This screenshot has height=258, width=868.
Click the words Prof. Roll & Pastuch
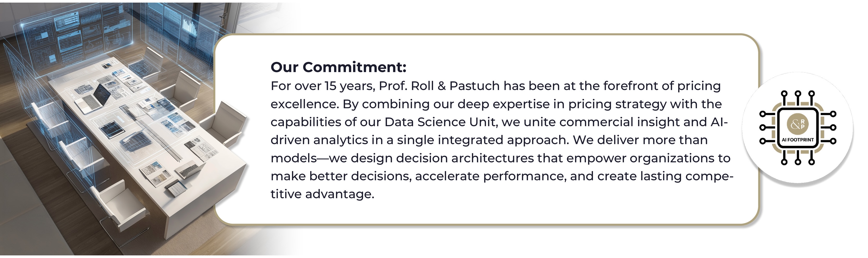click(439, 86)
